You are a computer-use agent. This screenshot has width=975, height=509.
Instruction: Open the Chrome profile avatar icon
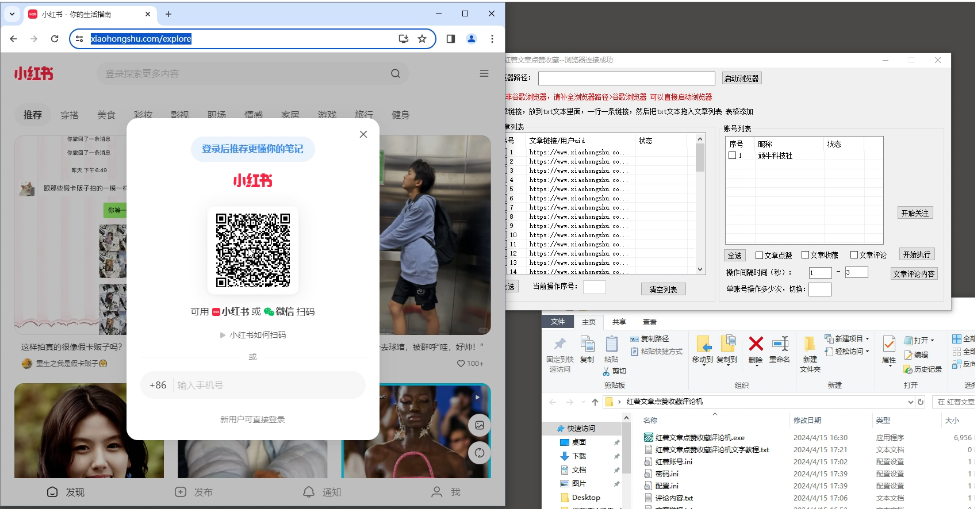tap(471, 39)
